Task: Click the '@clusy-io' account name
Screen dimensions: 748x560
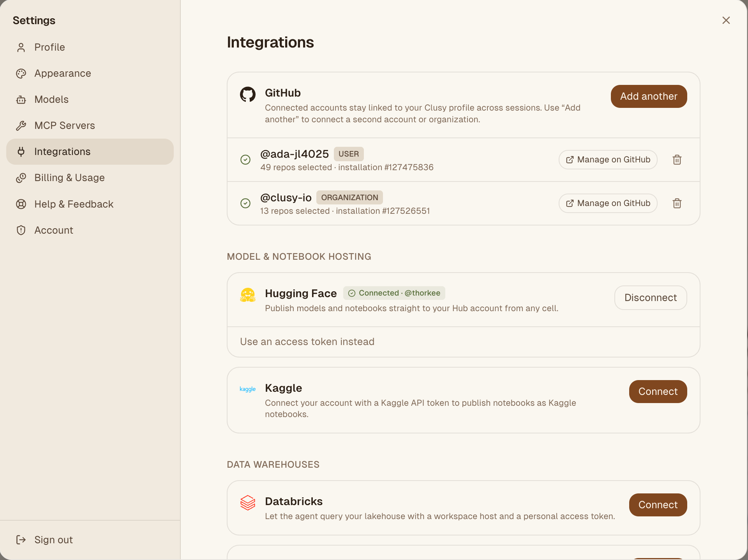Action: click(x=286, y=198)
